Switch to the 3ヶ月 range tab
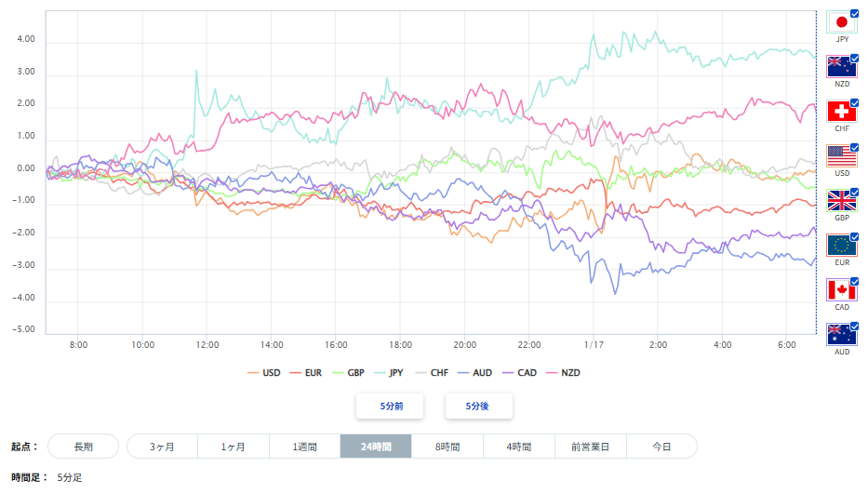Viewport: 868px width, 494px height. tap(162, 447)
